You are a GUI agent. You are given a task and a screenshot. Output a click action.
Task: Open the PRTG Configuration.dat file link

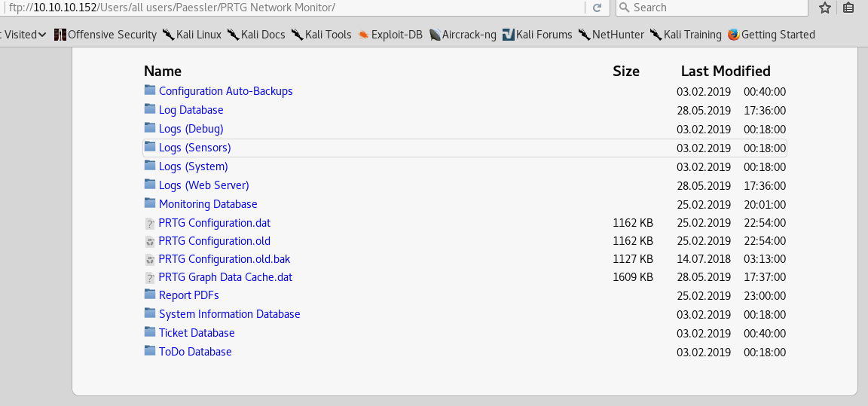[x=214, y=223]
